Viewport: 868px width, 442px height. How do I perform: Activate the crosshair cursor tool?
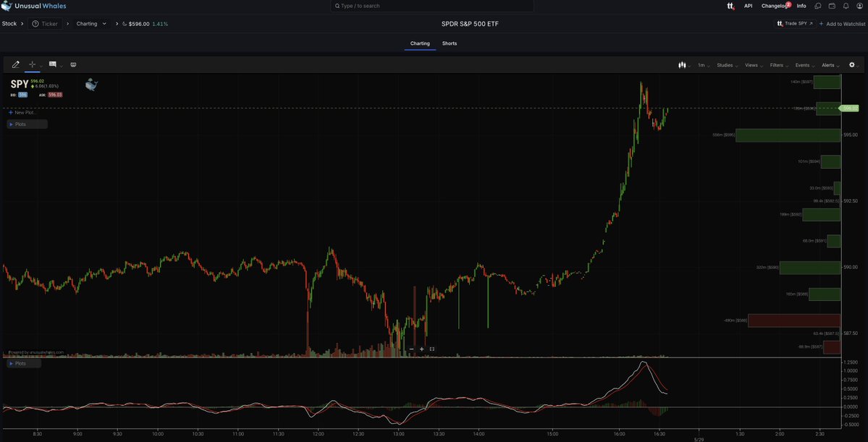coord(32,64)
